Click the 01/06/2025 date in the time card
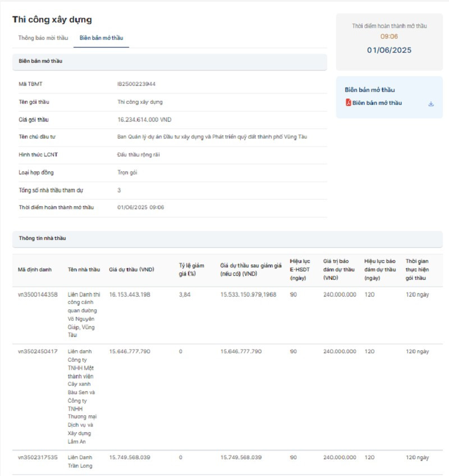This screenshot has height=476, width=449. point(389,50)
